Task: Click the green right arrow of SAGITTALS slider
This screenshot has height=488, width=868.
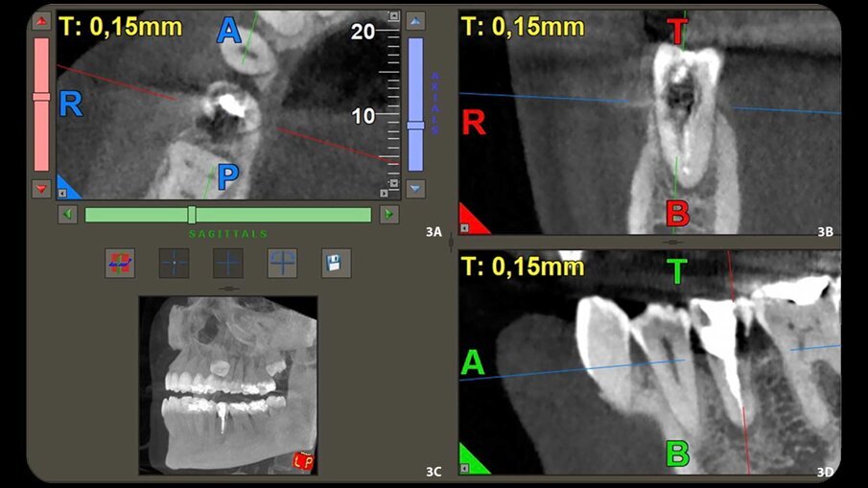Action: pyautogui.click(x=389, y=214)
